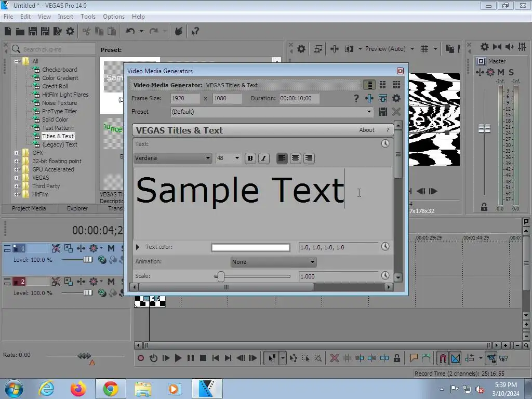The image size is (532, 399).
Task: Click the Split Screen View icon
Action: [349, 49]
